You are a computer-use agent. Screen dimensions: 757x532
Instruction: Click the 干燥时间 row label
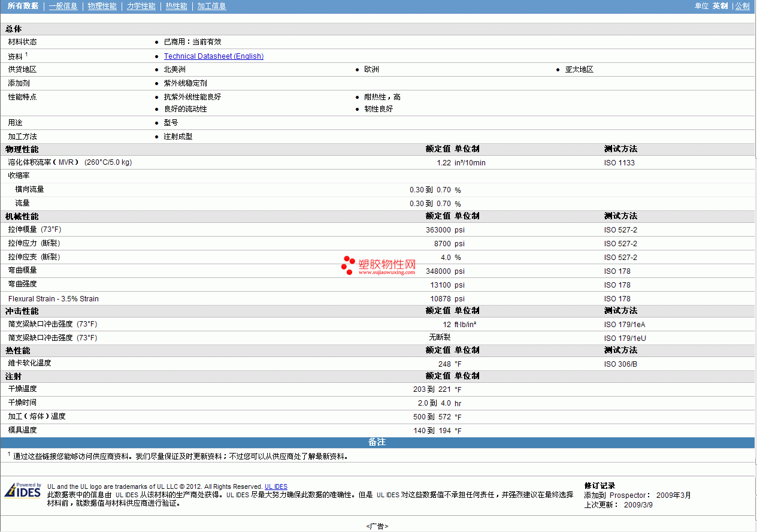click(22, 403)
